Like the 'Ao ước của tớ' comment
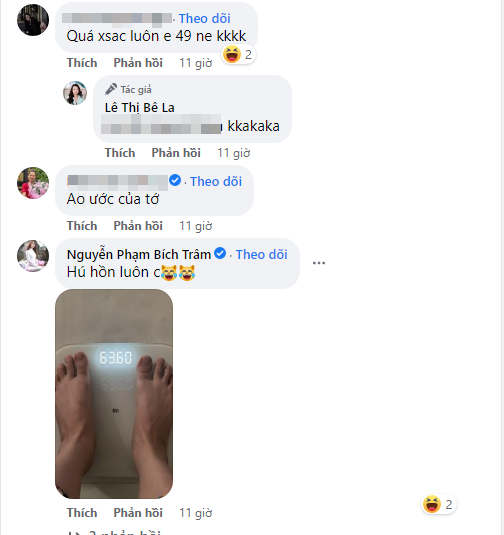This screenshot has height=535, width=504. (x=82, y=226)
